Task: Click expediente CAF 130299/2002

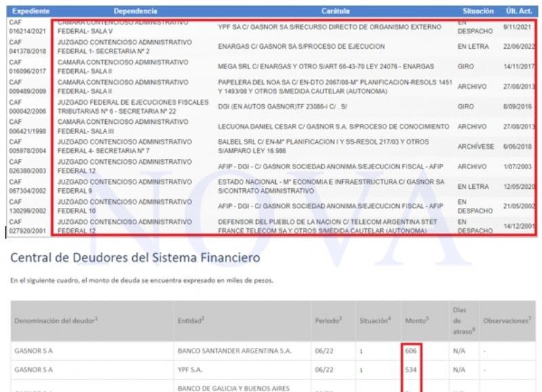Action: click(x=27, y=206)
